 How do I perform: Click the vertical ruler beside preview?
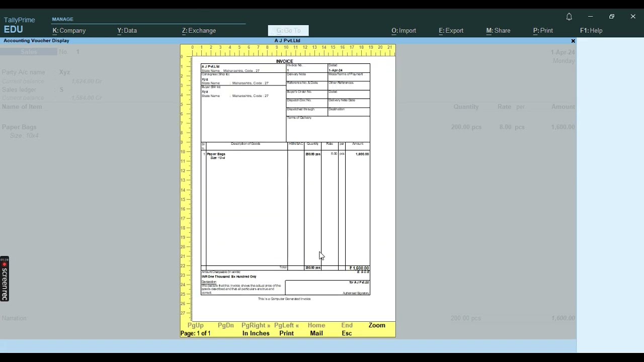(x=186, y=189)
